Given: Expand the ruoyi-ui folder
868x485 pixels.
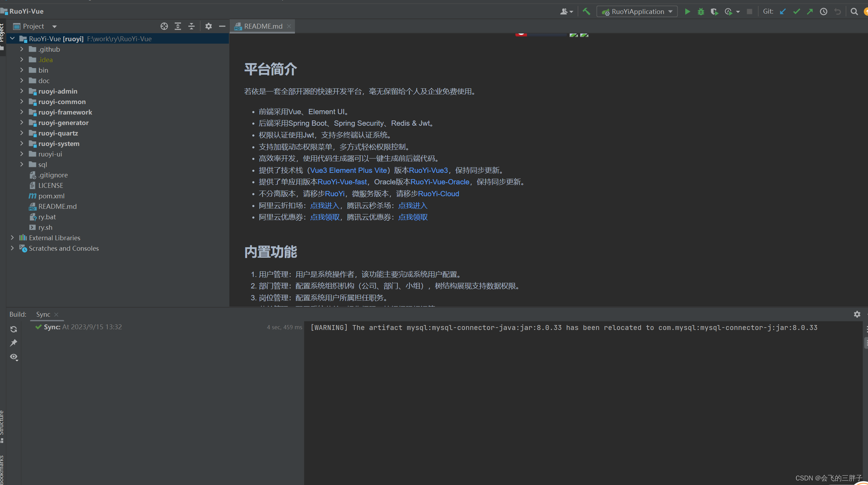Looking at the screenshot, I should (22, 154).
